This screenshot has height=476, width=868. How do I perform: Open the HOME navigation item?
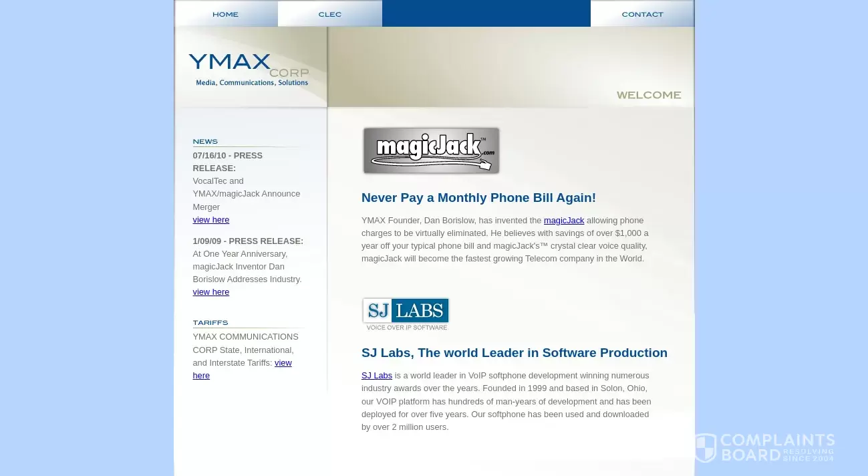(225, 13)
